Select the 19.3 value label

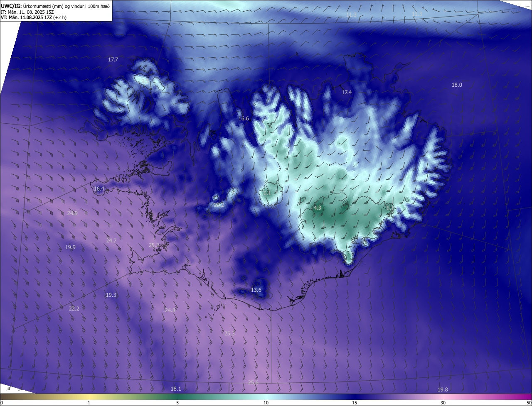click(111, 295)
